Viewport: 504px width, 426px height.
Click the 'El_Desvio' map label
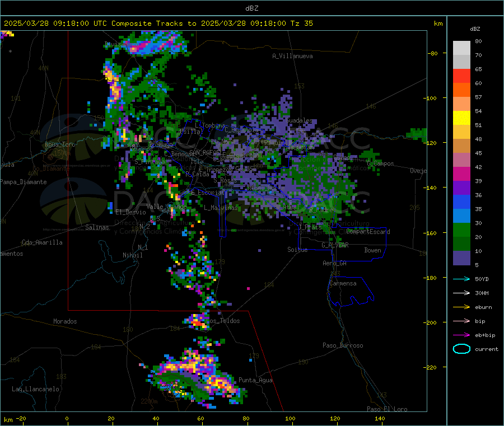tap(131, 212)
